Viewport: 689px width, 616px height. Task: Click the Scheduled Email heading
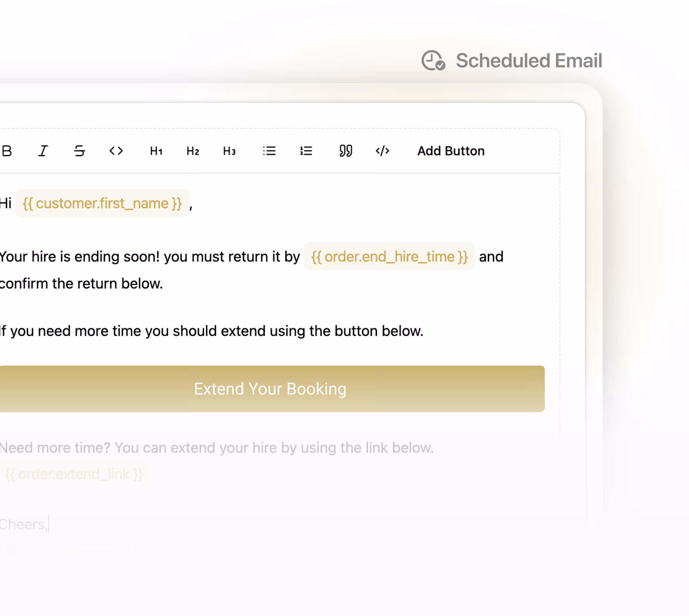(529, 61)
